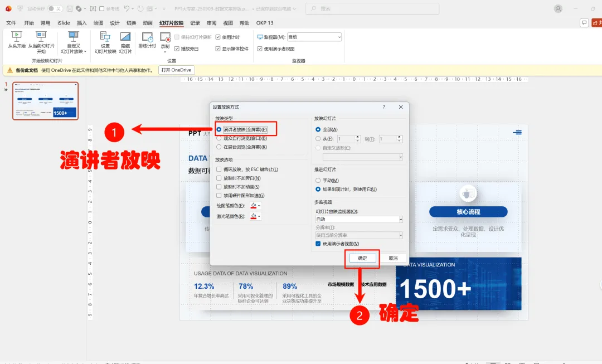
Task: Click the 取消 button in dialog
Action: [393, 259]
